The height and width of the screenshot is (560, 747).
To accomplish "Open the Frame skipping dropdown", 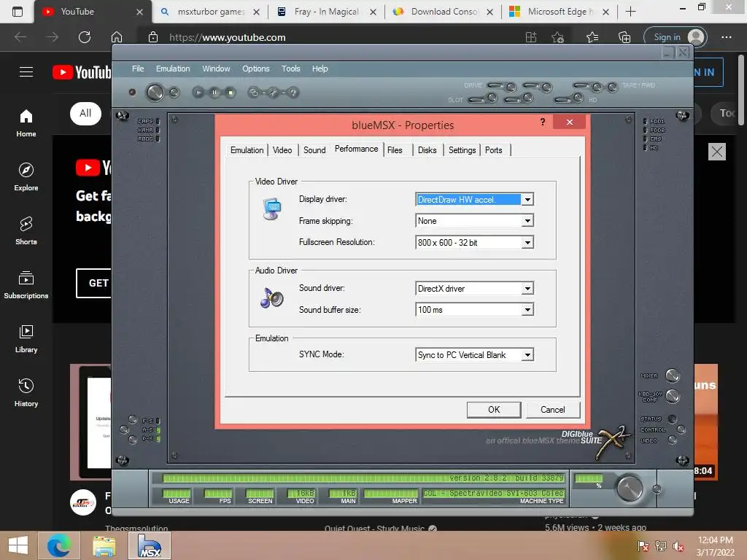I will 527,220.
